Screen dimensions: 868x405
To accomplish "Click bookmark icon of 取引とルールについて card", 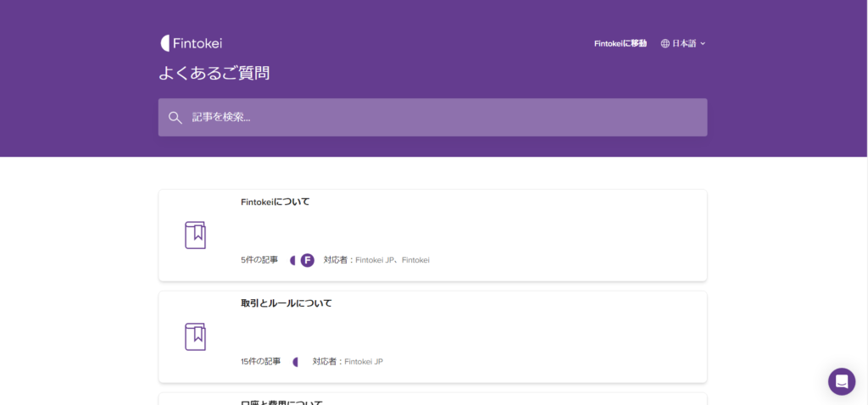I will pos(195,336).
